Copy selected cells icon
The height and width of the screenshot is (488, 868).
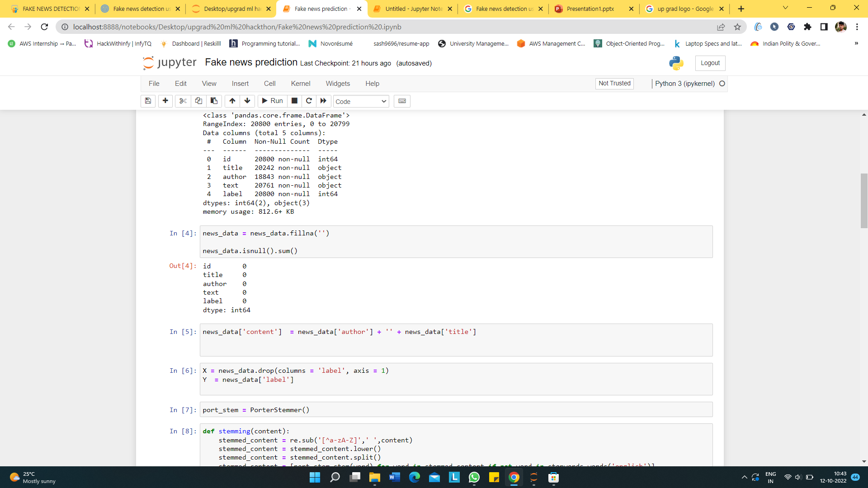198,101
